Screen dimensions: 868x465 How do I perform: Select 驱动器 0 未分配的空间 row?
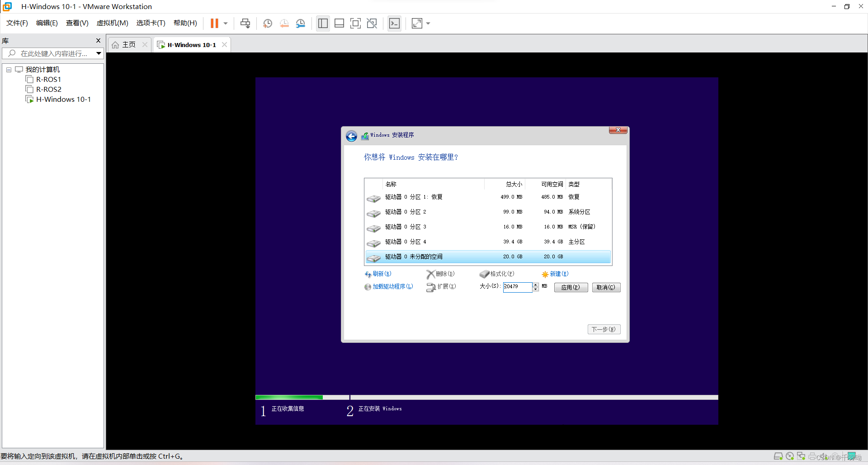tap(488, 257)
